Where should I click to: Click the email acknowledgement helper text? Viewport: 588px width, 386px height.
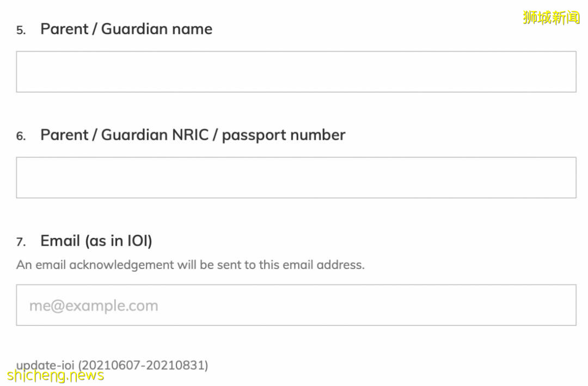pos(190,265)
